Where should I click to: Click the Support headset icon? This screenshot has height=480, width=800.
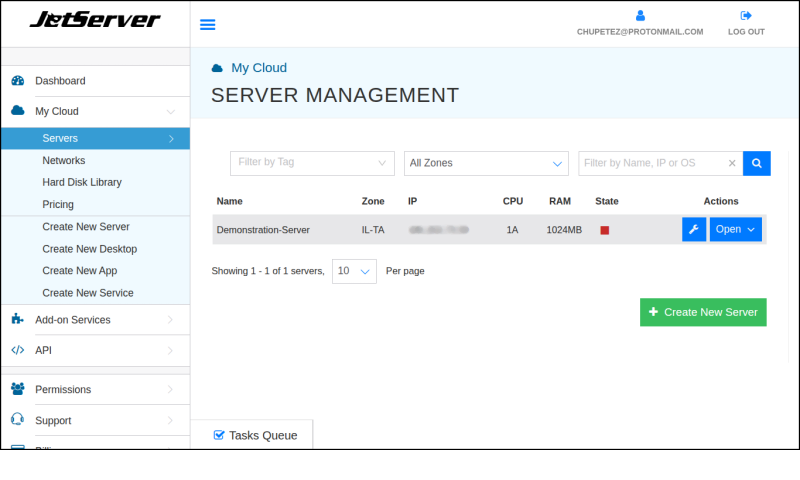pos(17,419)
